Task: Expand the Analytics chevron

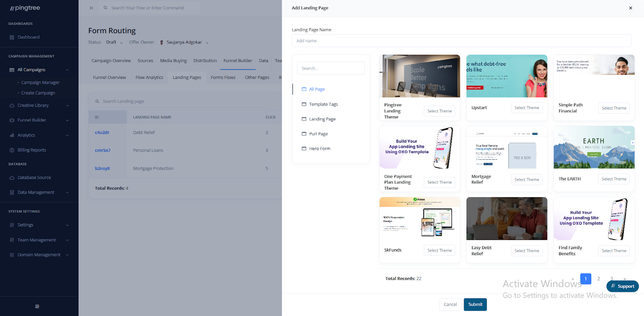Action: (67, 135)
